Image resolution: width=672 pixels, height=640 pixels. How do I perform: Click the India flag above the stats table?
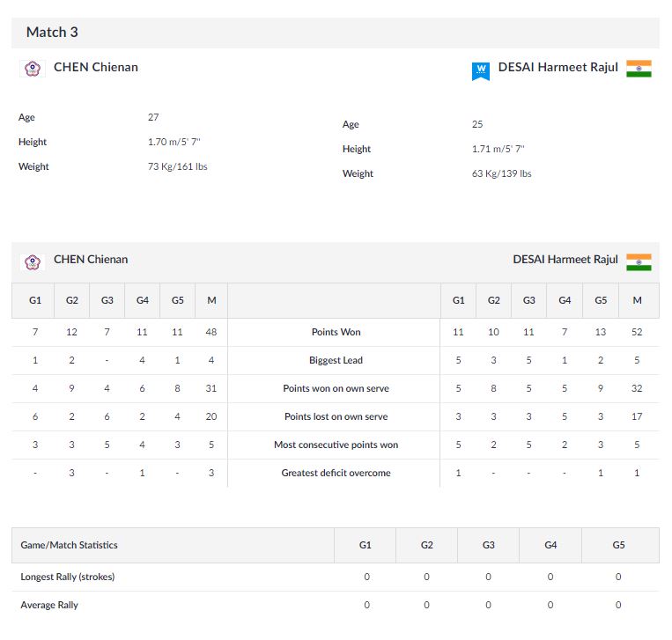639,261
